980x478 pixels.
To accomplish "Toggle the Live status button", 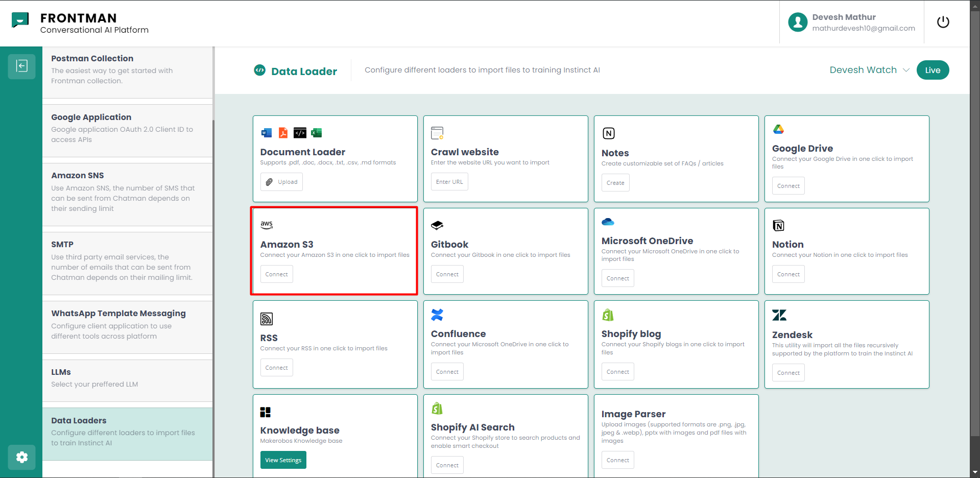I will (933, 70).
